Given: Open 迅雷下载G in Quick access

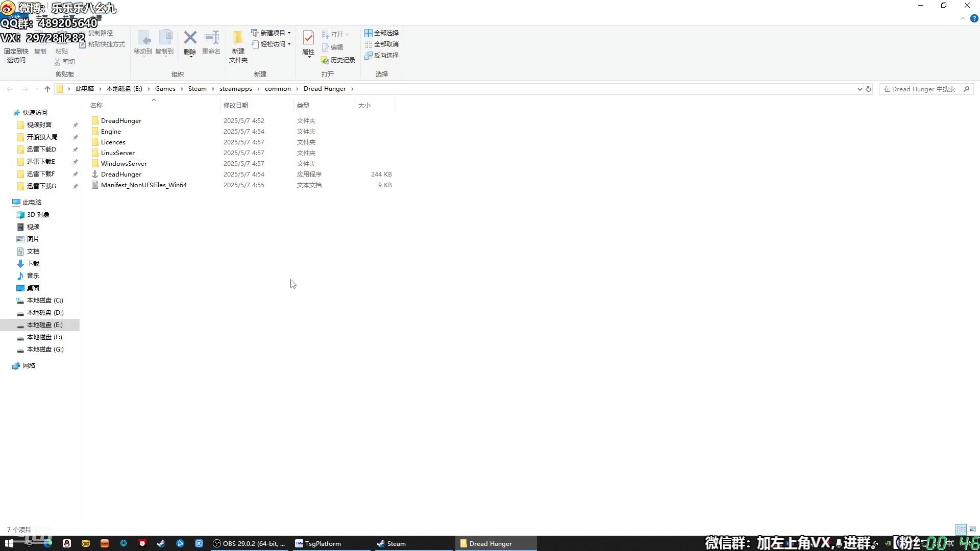Looking at the screenshot, I should point(41,186).
